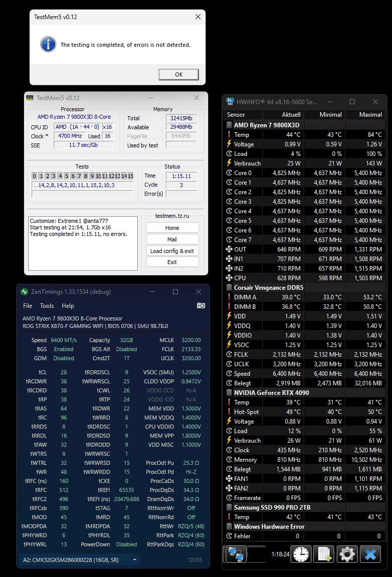Click the testmem.tz.ru label in TestMem5
Screen dimensions: 392x577
[x=172, y=216]
